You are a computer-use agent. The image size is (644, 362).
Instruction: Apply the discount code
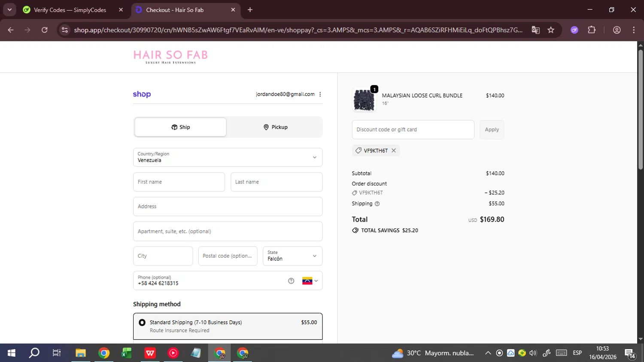click(492, 130)
